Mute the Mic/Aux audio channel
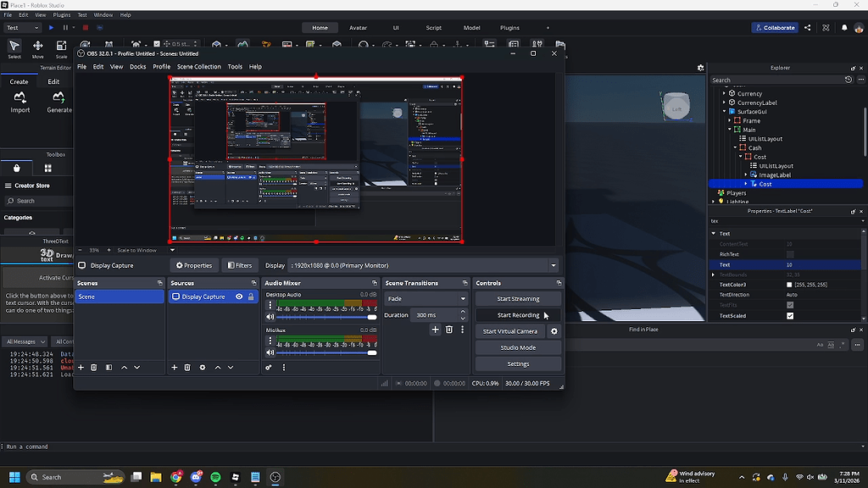This screenshot has height=488, width=868. pyautogui.click(x=270, y=352)
